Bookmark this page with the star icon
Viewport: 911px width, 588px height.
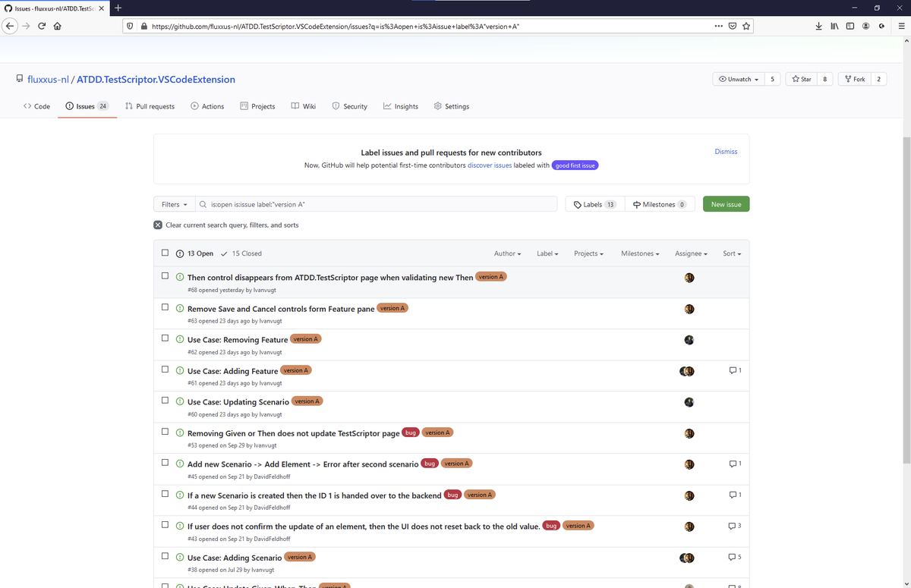click(x=746, y=26)
